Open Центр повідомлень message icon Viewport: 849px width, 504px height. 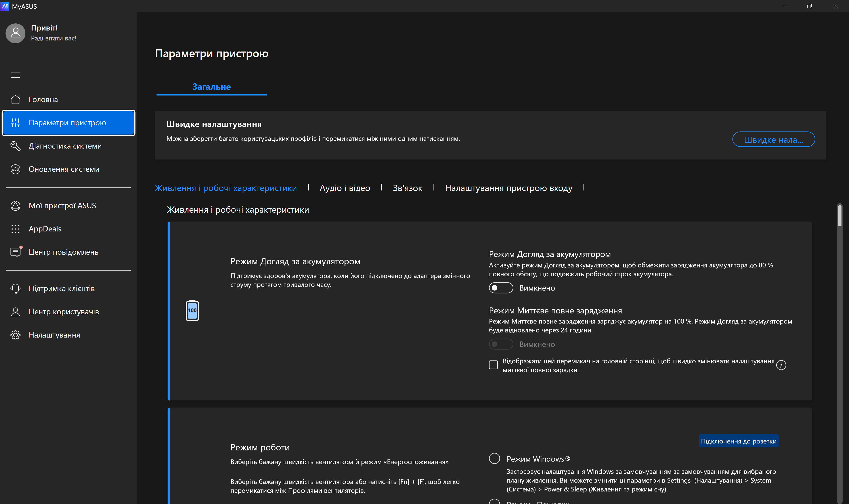(15, 252)
